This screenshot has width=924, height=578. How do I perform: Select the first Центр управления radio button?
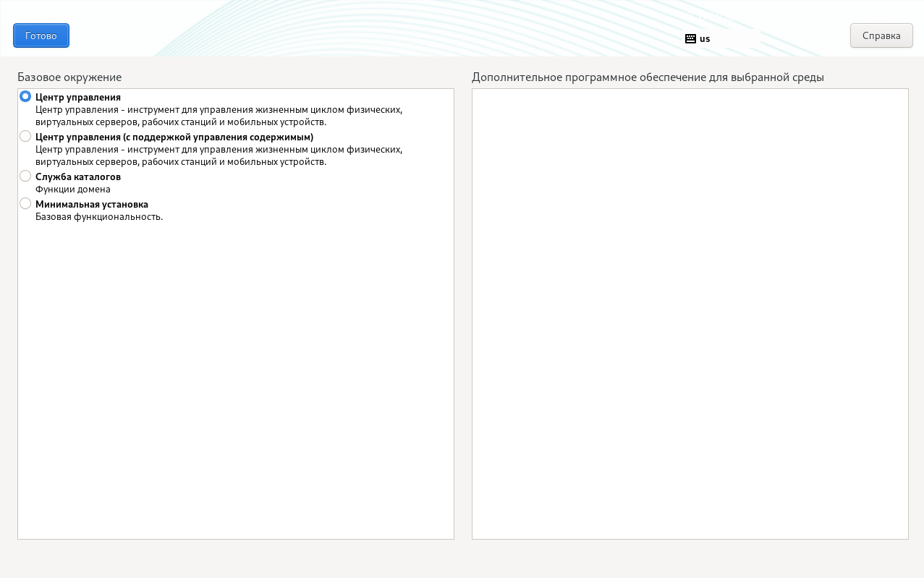25,96
